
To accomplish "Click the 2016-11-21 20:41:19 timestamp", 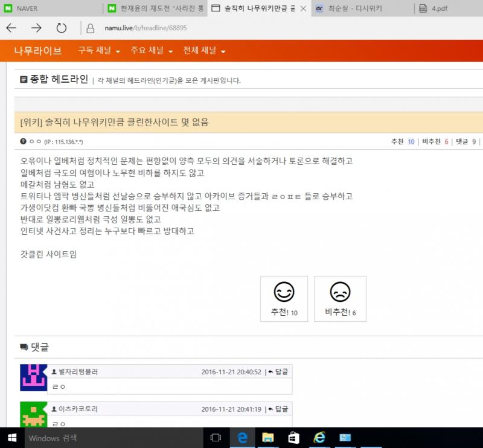I will (x=231, y=409).
